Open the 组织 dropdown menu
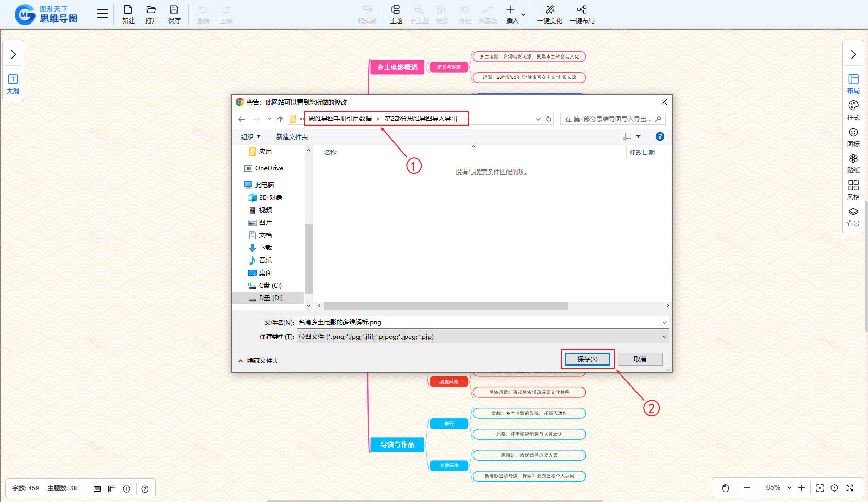868x502 pixels. click(x=250, y=137)
